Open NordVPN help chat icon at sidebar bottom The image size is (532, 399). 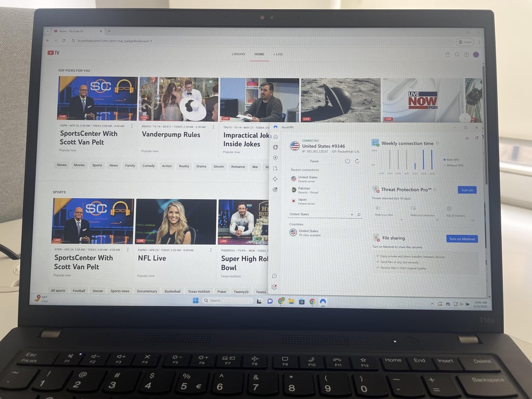[x=274, y=276]
